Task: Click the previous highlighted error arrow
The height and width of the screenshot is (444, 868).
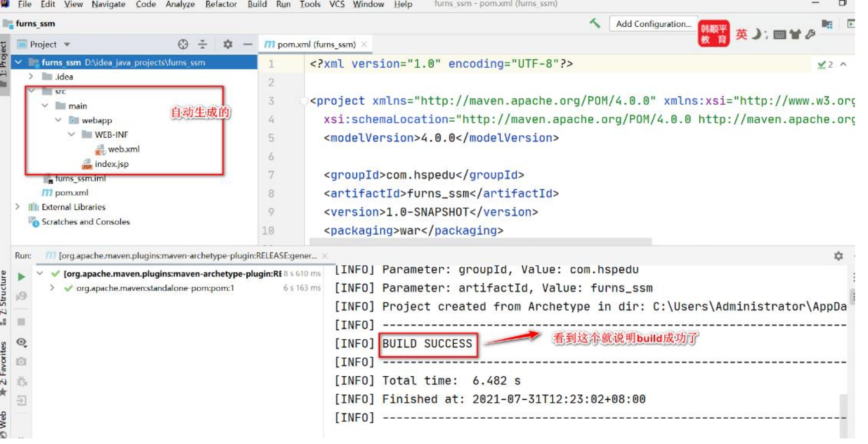Action: coord(844,64)
